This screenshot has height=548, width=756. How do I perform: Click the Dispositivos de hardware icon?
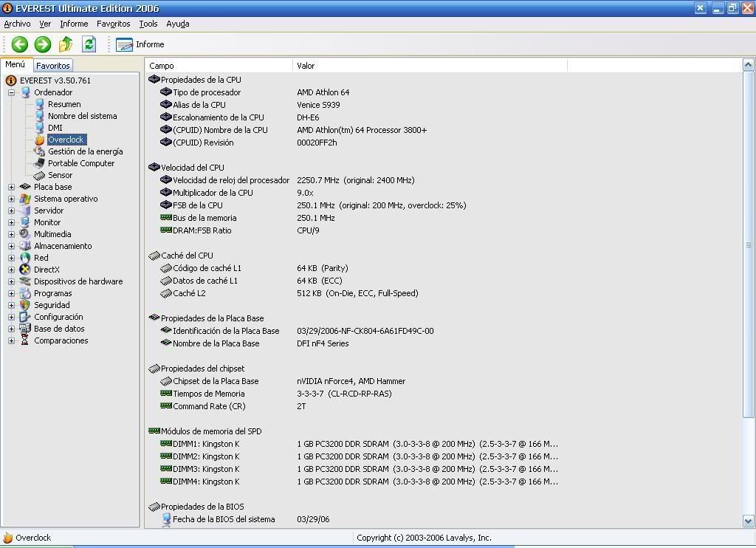point(25,281)
